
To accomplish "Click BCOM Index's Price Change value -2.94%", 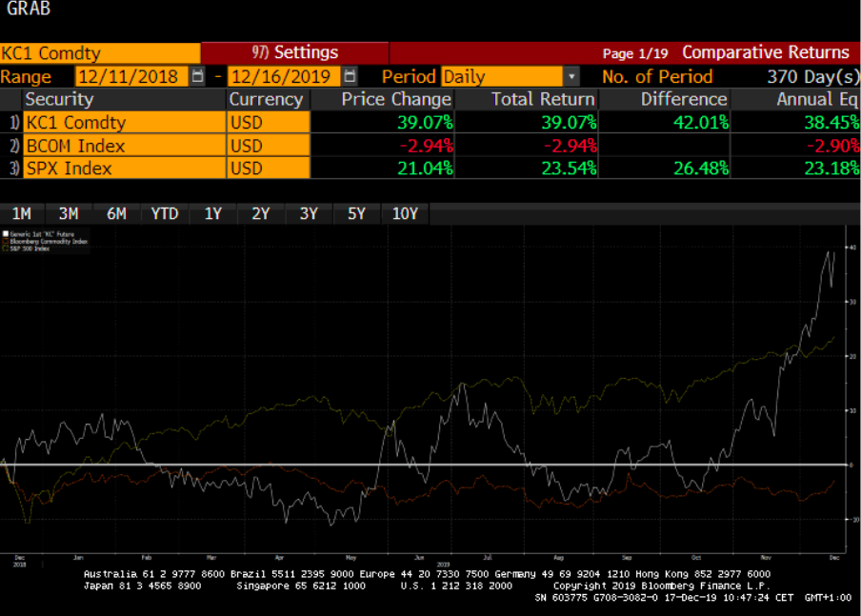I will click(427, 146).
